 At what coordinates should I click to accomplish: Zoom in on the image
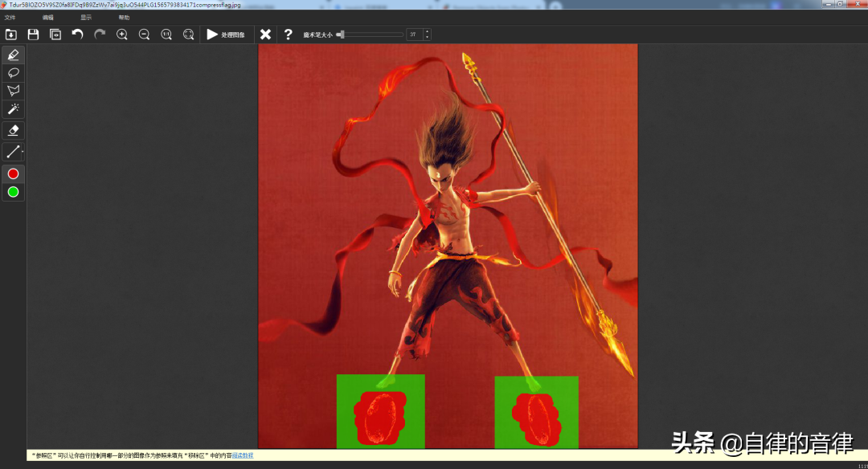[122, 35]
